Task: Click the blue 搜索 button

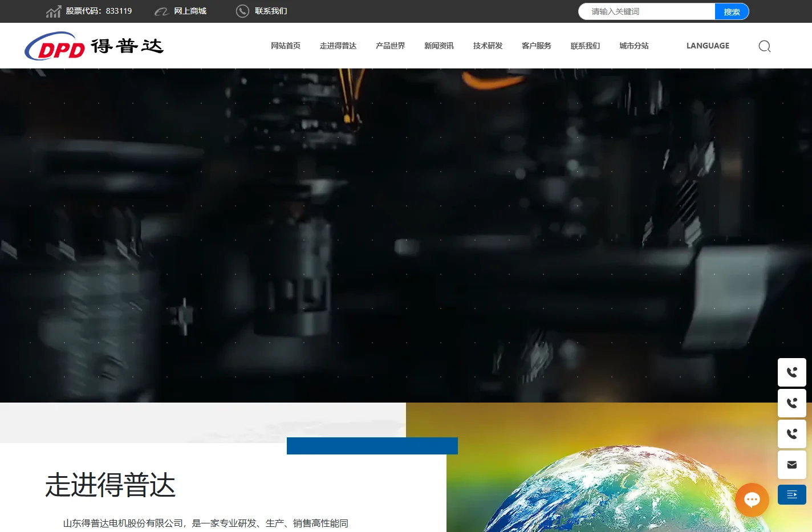Action: click(732, 11)
